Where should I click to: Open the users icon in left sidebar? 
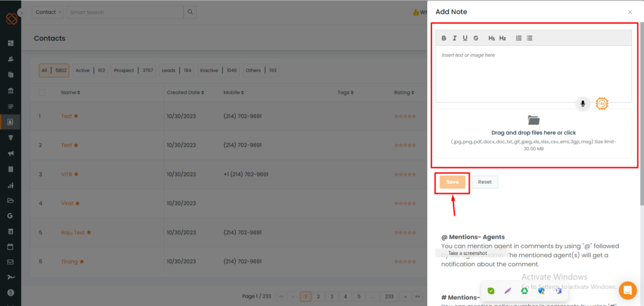click(x=11, y=59)
